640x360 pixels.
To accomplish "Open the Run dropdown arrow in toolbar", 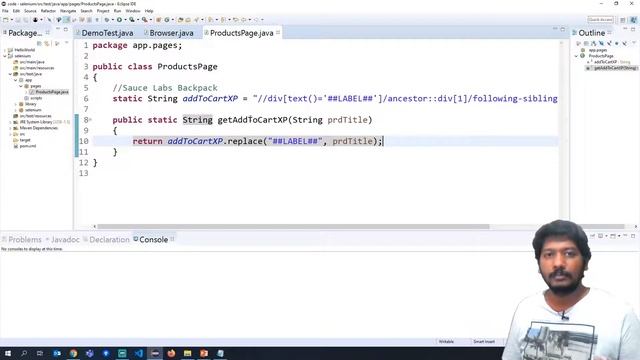I will (x=125, y=20).
